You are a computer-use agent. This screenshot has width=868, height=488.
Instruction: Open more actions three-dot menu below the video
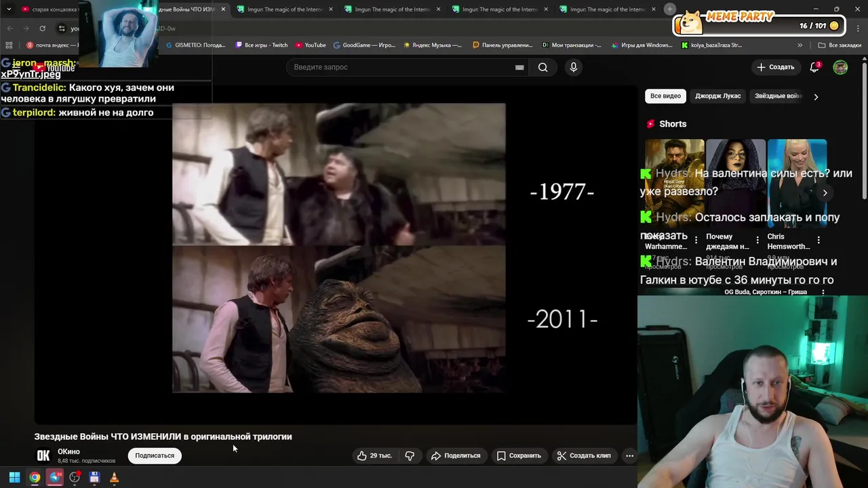(x=629, y=455)
